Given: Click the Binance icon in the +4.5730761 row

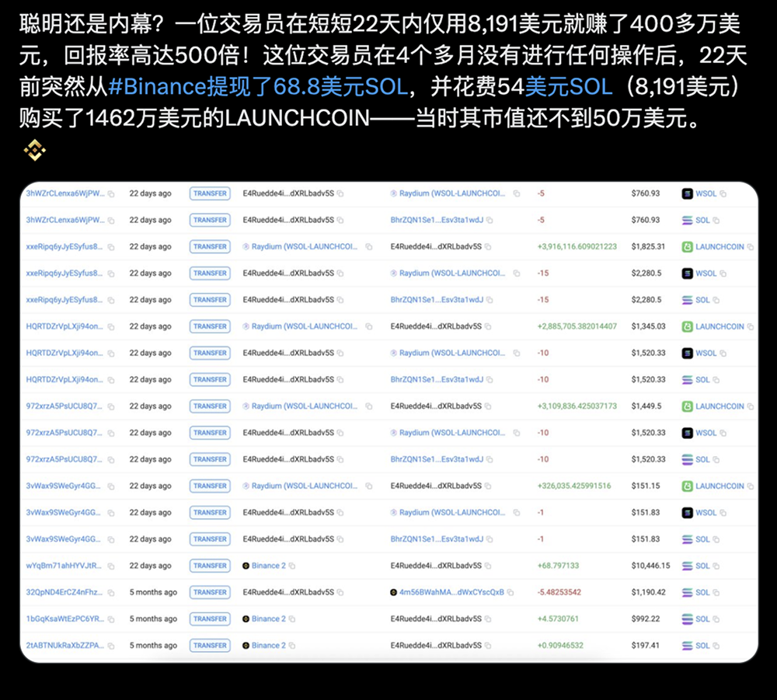Looking at the screenshot, I should coord(246,618).
